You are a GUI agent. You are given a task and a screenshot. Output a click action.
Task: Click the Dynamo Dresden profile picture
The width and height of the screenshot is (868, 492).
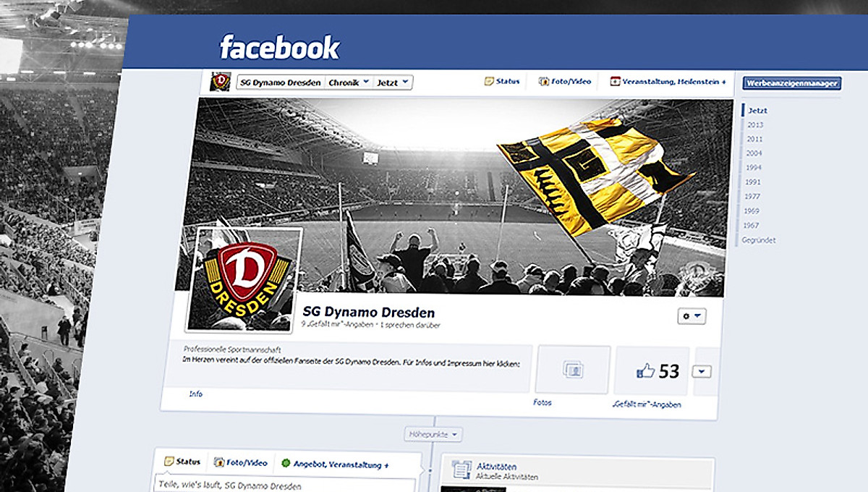pyautogui.click(x=243, y=279)
